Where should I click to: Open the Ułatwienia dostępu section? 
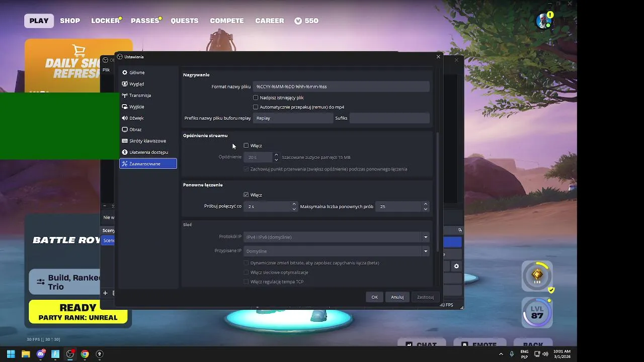[x=148, y=152]
